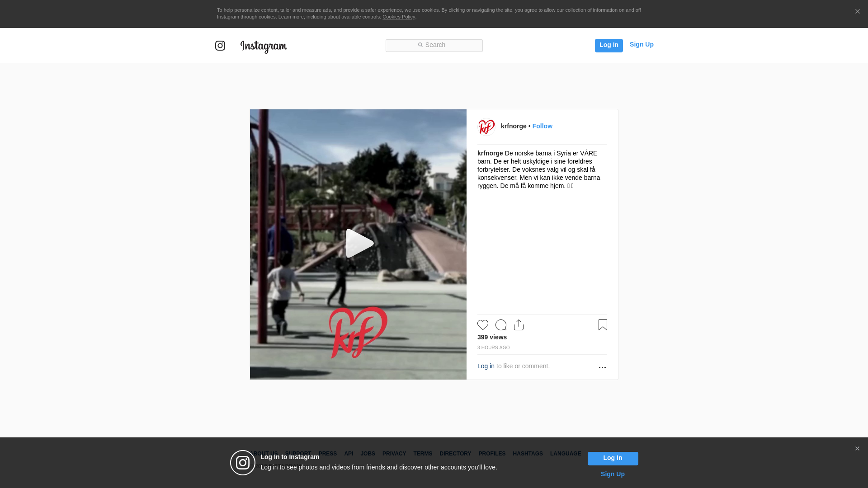This screenshot has width=868, height=488.
Task: Open the Cookies Policy link
Action: tap(399, 17)
